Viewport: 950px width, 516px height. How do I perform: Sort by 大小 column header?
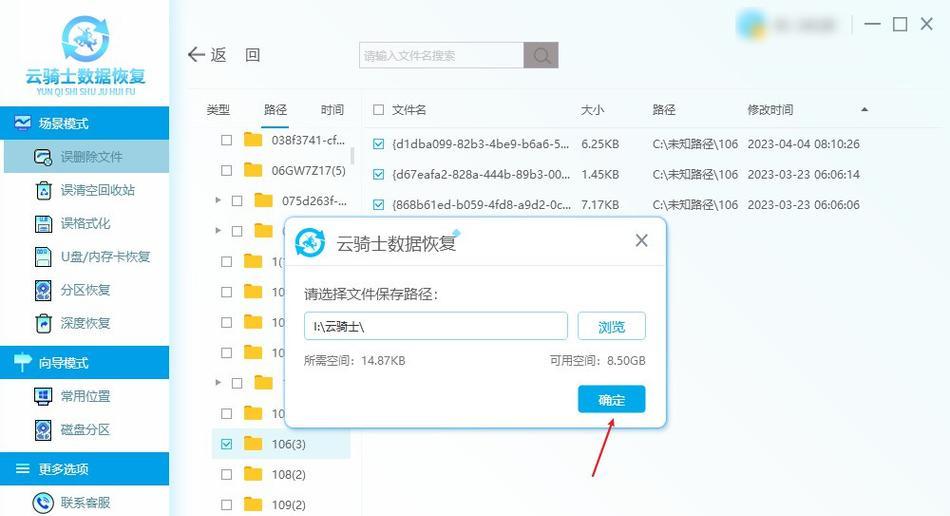pos(592,110)
